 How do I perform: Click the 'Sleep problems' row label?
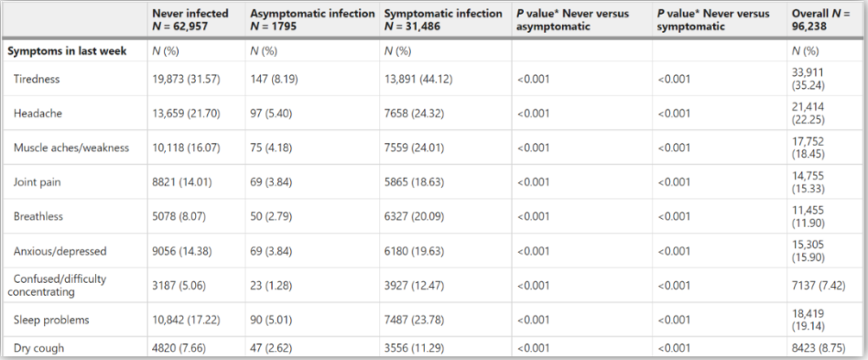(51, 320)
